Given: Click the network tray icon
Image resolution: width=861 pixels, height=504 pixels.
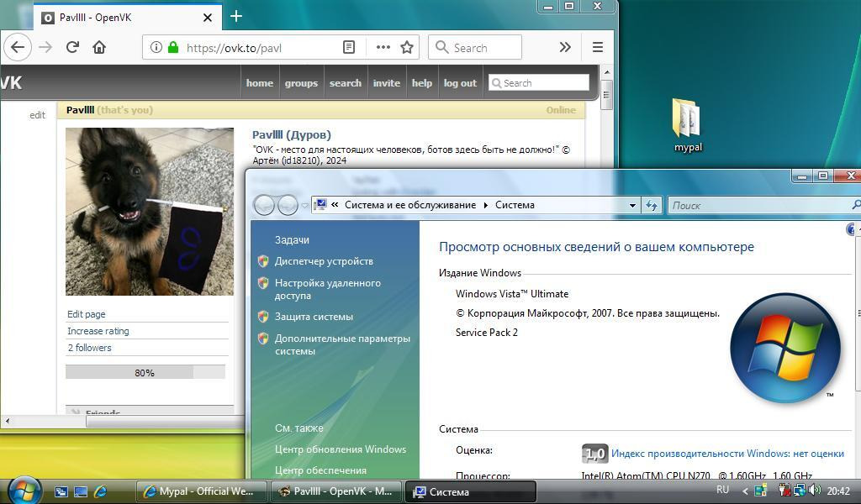Looking at the screenshot, I should click(800, 491).
